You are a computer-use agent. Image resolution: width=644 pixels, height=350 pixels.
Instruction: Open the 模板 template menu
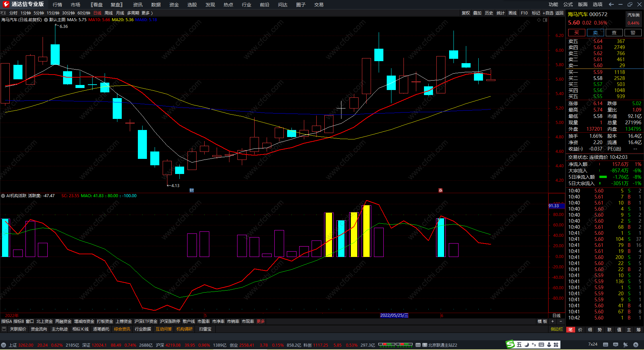click(x=542, y=321)
